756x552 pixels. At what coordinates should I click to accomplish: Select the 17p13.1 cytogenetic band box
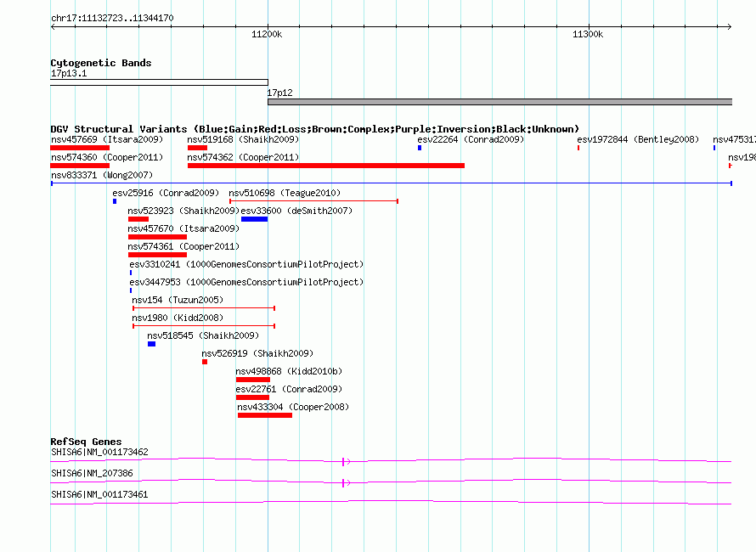pyautogui.click(x=159, y=82)
